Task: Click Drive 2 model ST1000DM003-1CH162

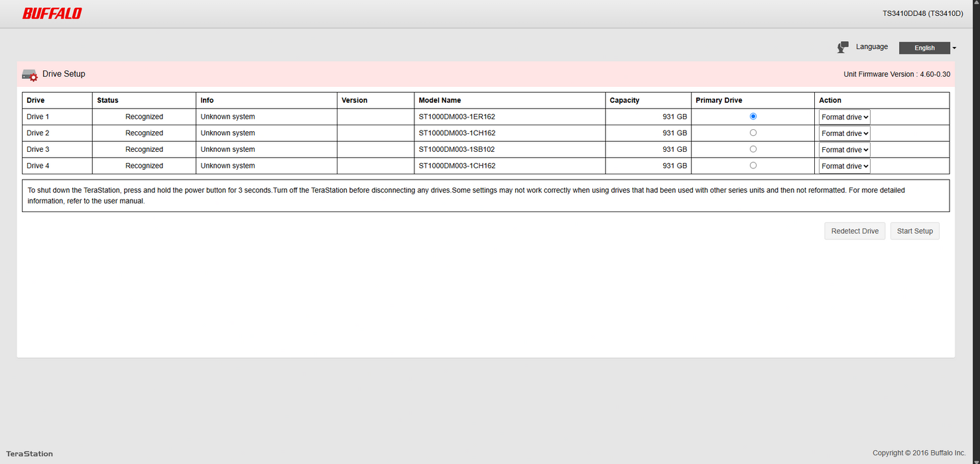Action: (x=457, y=133)
